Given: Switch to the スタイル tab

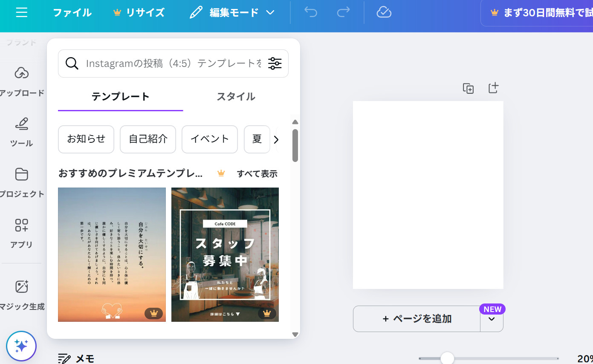Looking at the screenshot, I should [x=236, y=97].
